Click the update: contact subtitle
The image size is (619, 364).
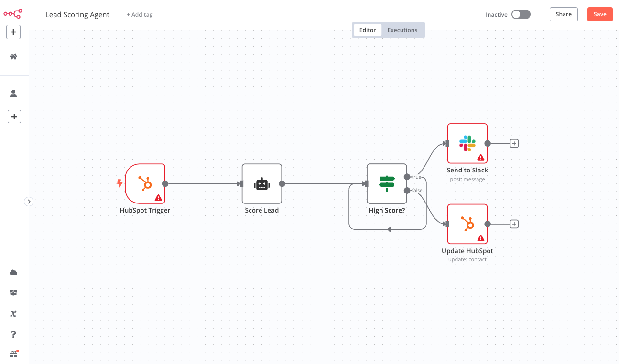467,260
